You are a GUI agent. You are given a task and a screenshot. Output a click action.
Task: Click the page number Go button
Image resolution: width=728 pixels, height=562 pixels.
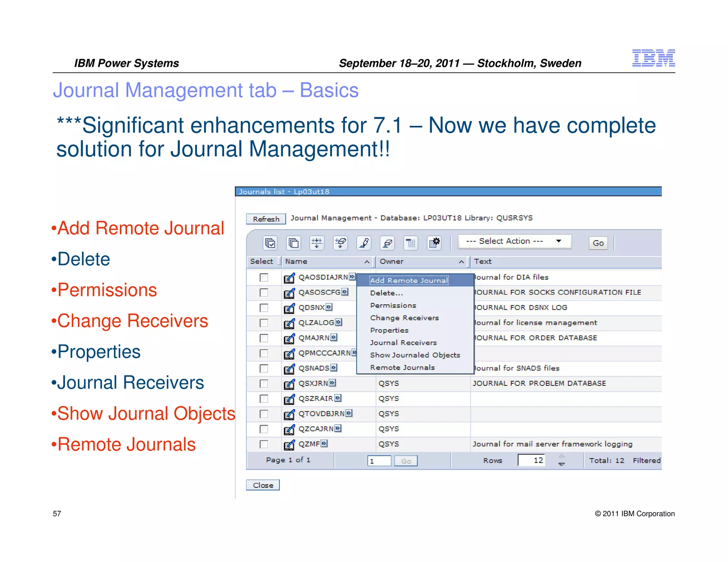[x=406, y=461]
